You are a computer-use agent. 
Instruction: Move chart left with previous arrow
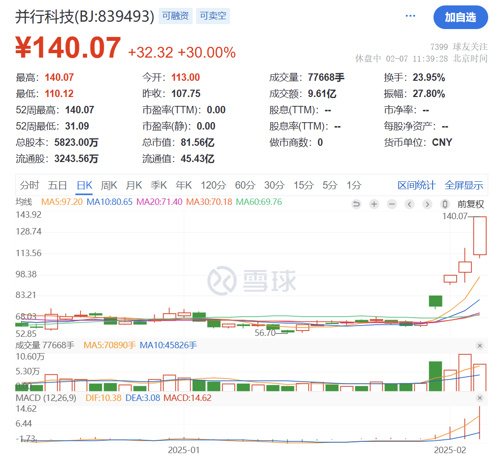point(410,204)
